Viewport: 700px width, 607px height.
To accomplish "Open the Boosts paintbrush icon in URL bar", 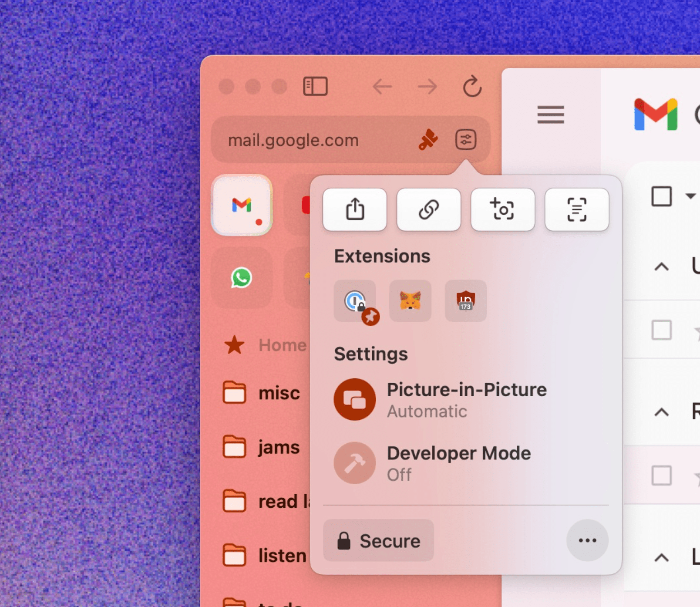I will pyautogui.click(x=428, y=140).
